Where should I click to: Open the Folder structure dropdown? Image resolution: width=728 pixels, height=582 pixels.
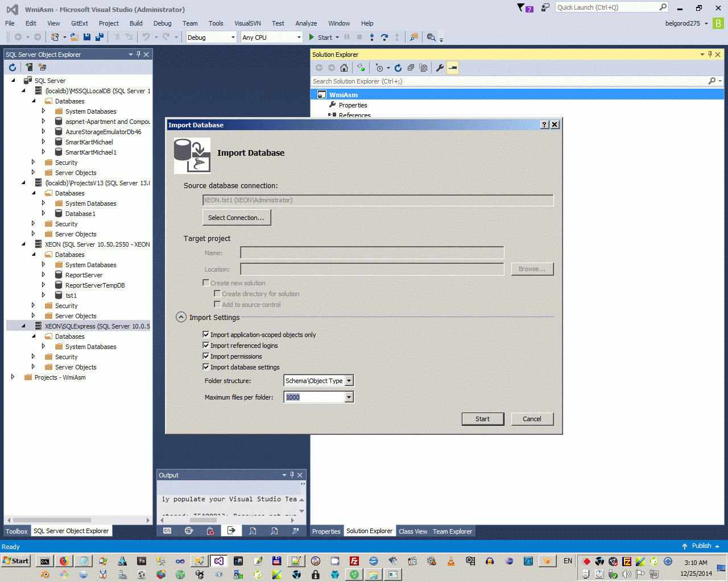pyautogui.click(x=349, y=381)
